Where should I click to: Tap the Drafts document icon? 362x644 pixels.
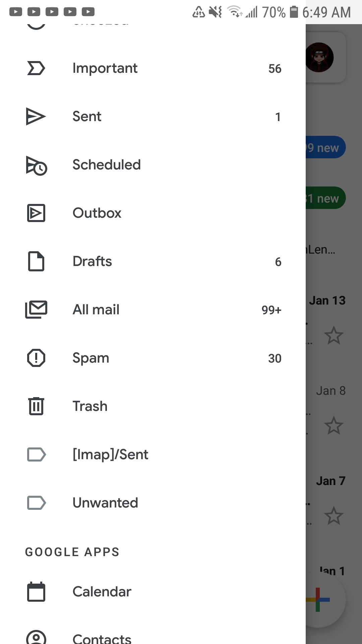coord(36,261)
